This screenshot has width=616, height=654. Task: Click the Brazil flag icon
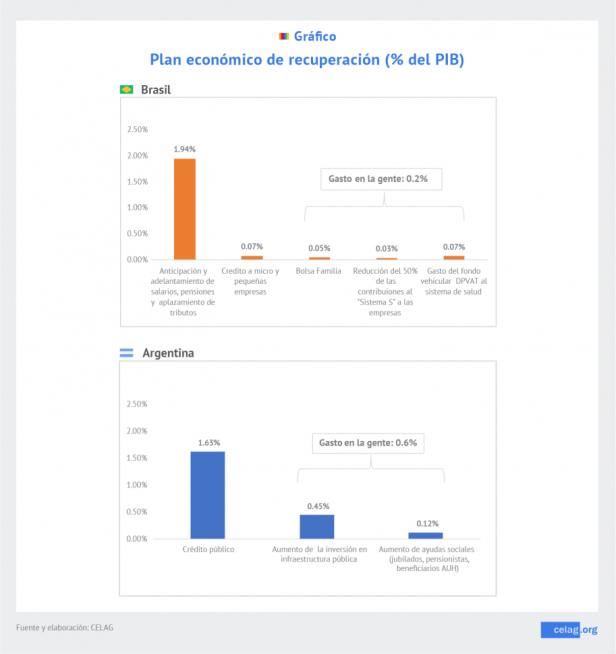(127, 89)
